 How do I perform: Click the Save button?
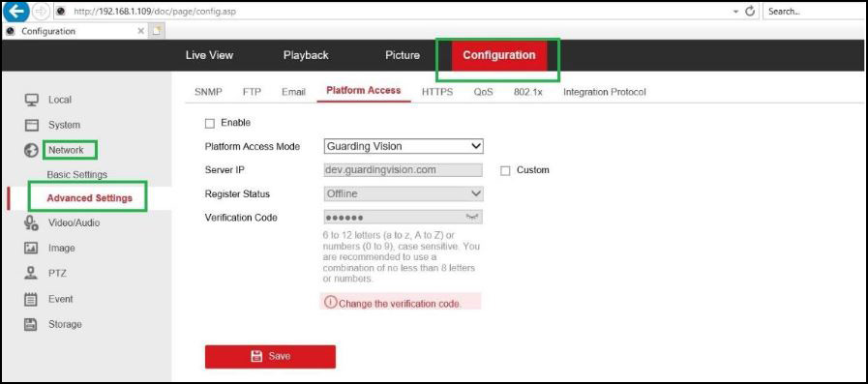click(x=270, y=356)
